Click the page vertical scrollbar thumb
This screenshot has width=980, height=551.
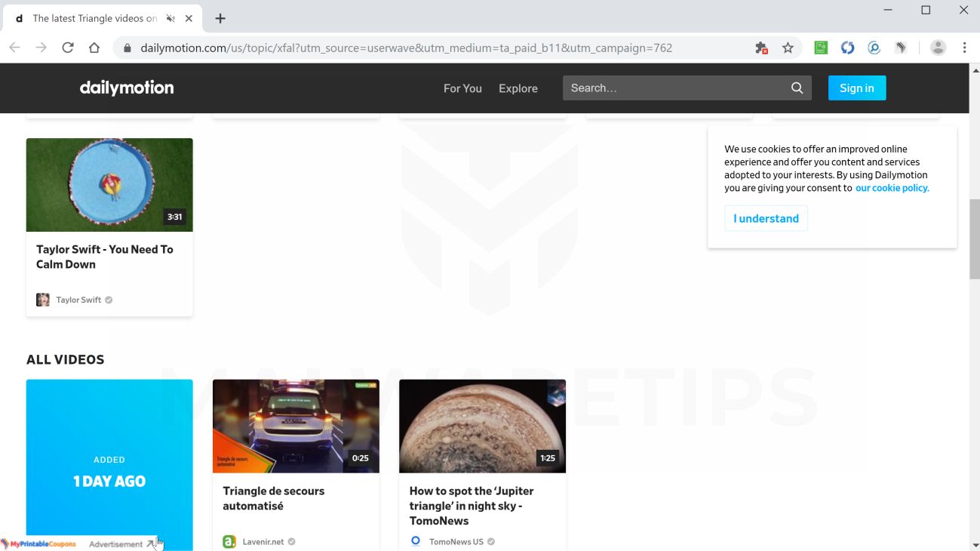(974, 239)
